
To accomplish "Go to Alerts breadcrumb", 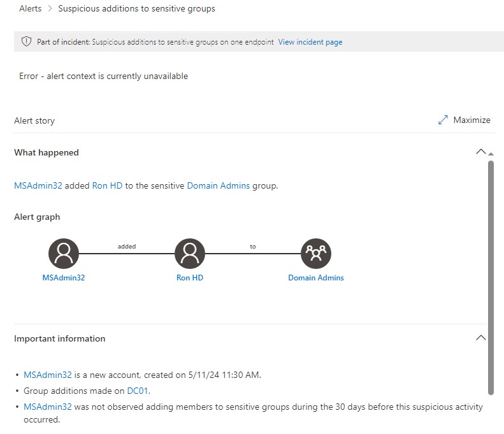I will tap(30, 9).
